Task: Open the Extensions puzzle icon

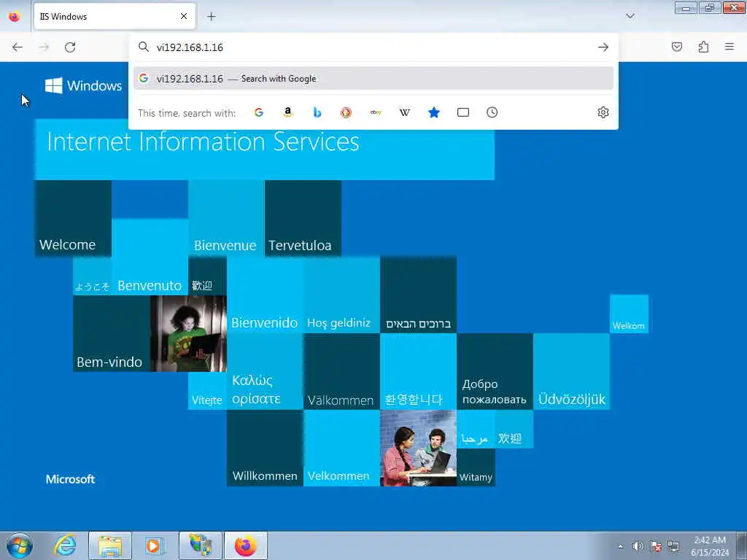Action: [x=703, y=47]
